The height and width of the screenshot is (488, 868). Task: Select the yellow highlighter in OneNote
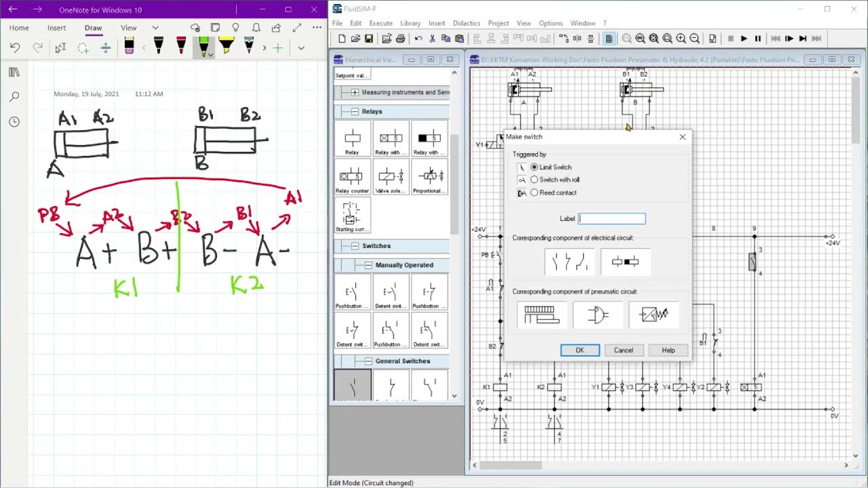coord(226,47)
